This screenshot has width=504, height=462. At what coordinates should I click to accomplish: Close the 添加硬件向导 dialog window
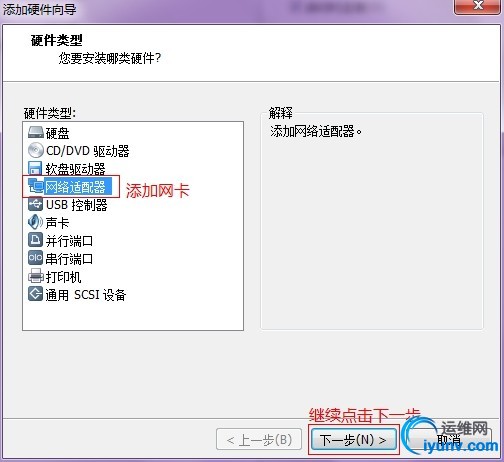(479, 6)
